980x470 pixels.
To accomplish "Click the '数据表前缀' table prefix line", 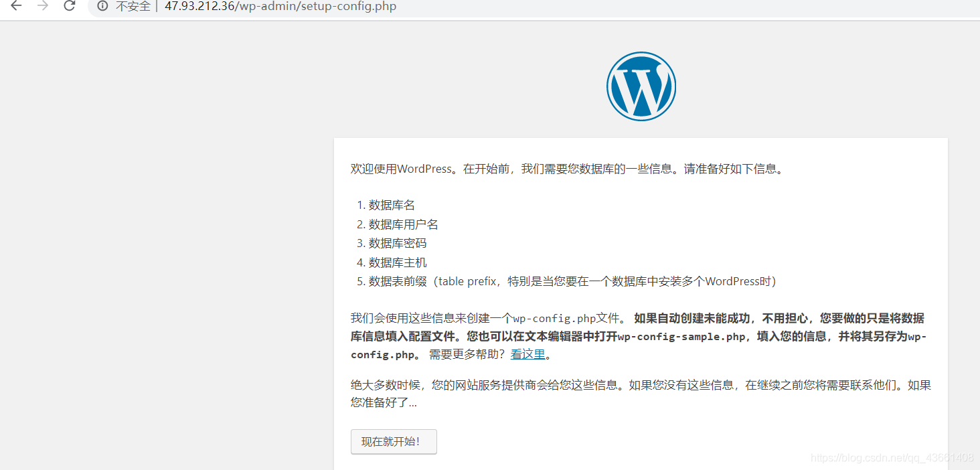I will 572,281.
